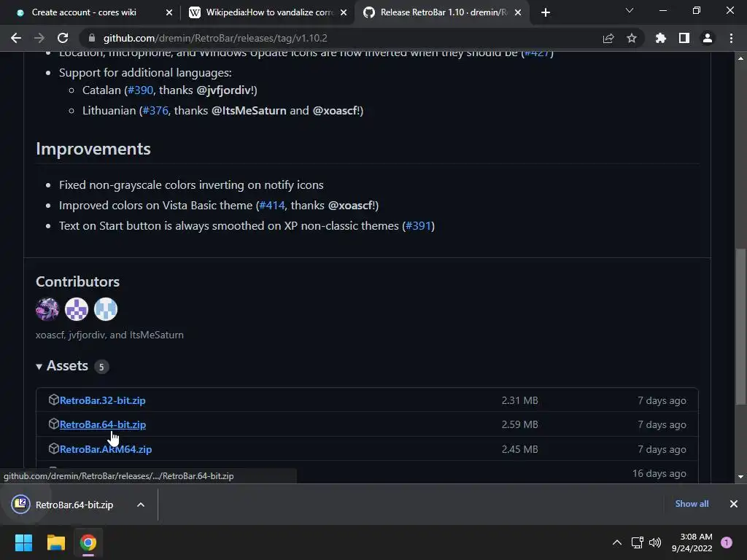Click the page vertical scrollbar thumb
The height and width of the screenshot is (560, 747).
tap(740, 327)
